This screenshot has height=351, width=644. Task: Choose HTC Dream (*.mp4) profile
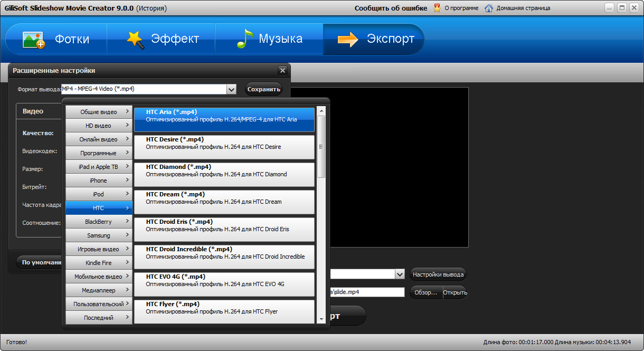(x=224, y=202)
